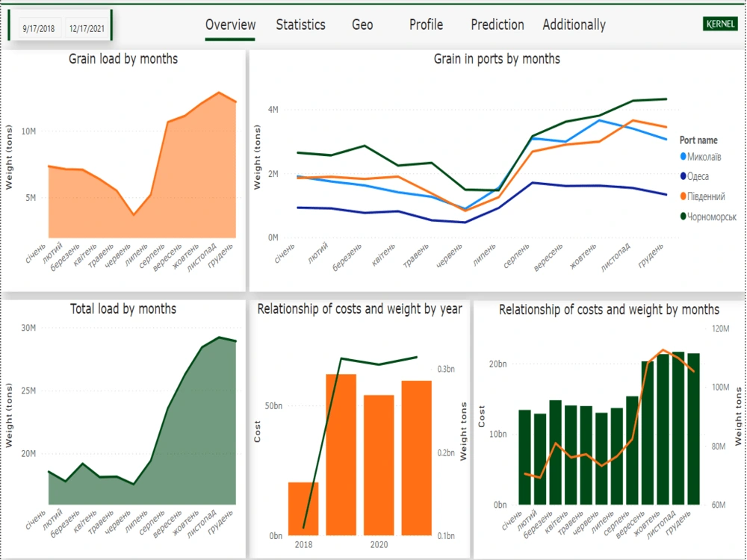The height and width of the screenshot is (560, 747).
Task: Open the Geo page
Action: [362, 25]
